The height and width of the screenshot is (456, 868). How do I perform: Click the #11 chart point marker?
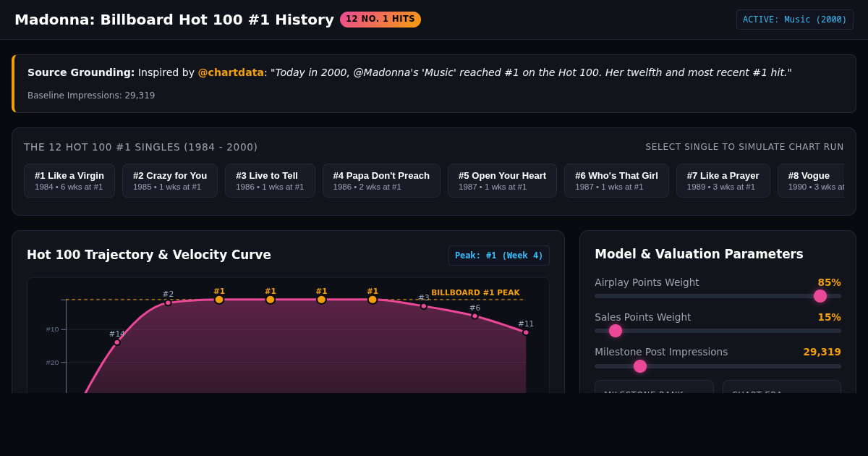[526, 332]
